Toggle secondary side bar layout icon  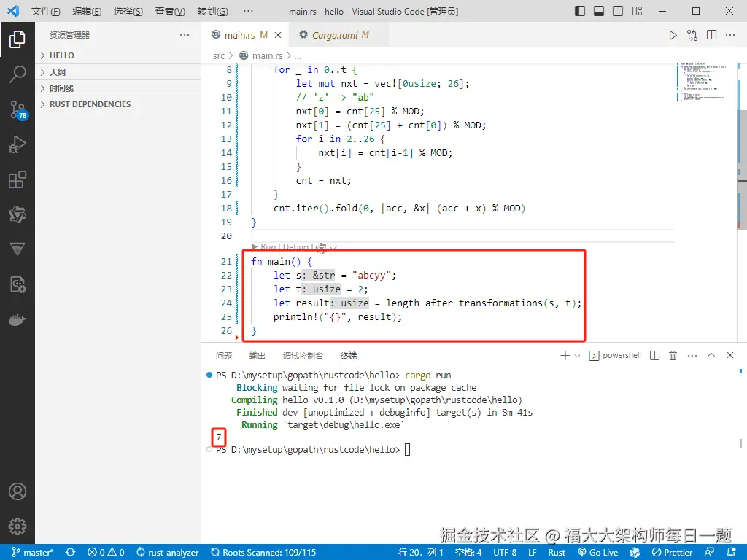tap(618, 11)
